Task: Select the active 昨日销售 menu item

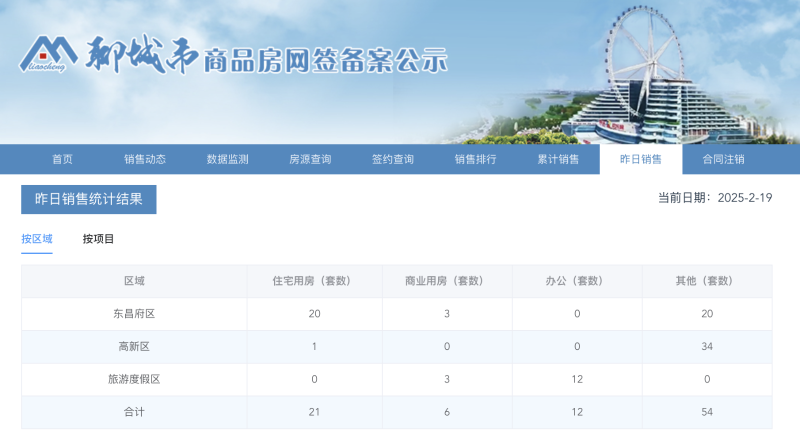Action: click(x=641, y=159)
